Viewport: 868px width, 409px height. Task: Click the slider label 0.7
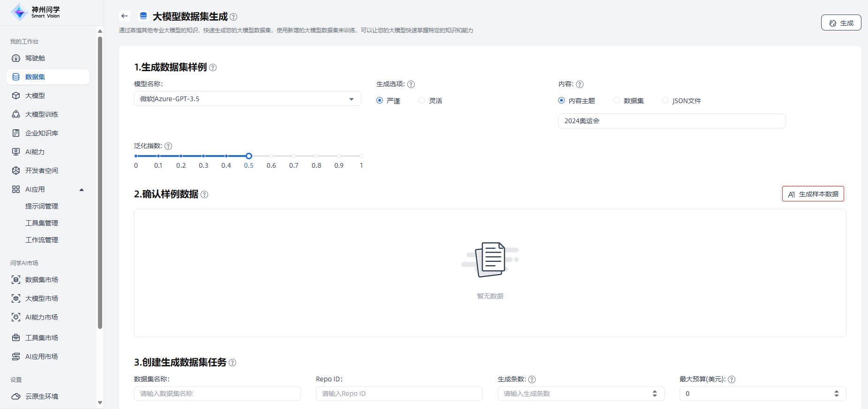point(294,165)
